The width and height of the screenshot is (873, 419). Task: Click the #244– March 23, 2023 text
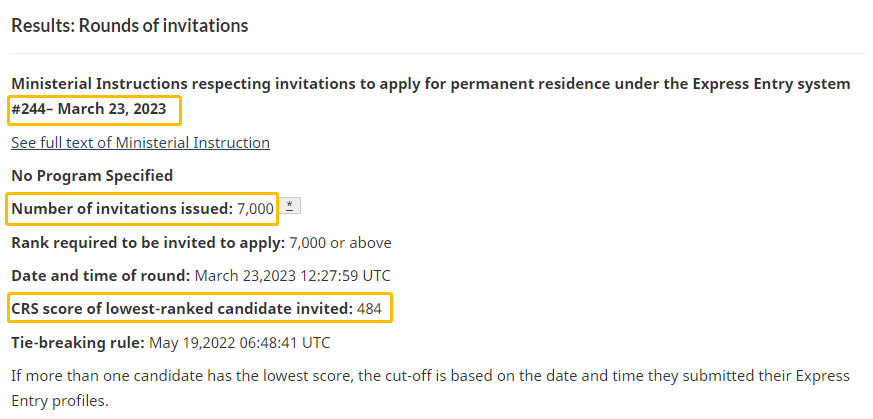[89, 108]
